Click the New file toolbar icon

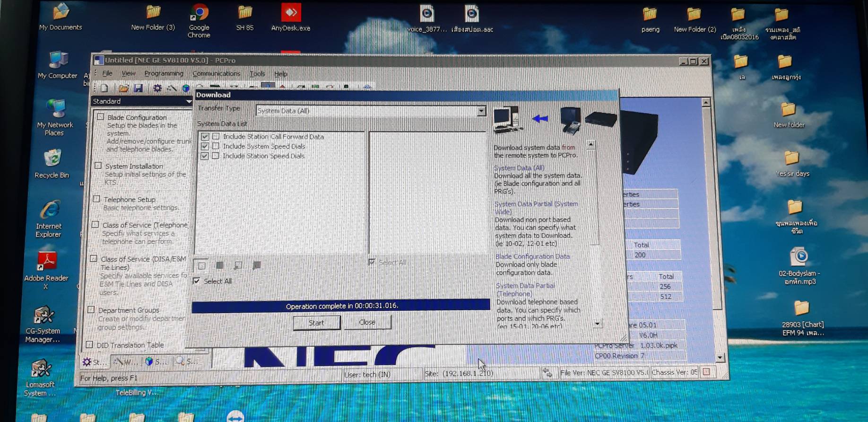click(x=104, y=88)
